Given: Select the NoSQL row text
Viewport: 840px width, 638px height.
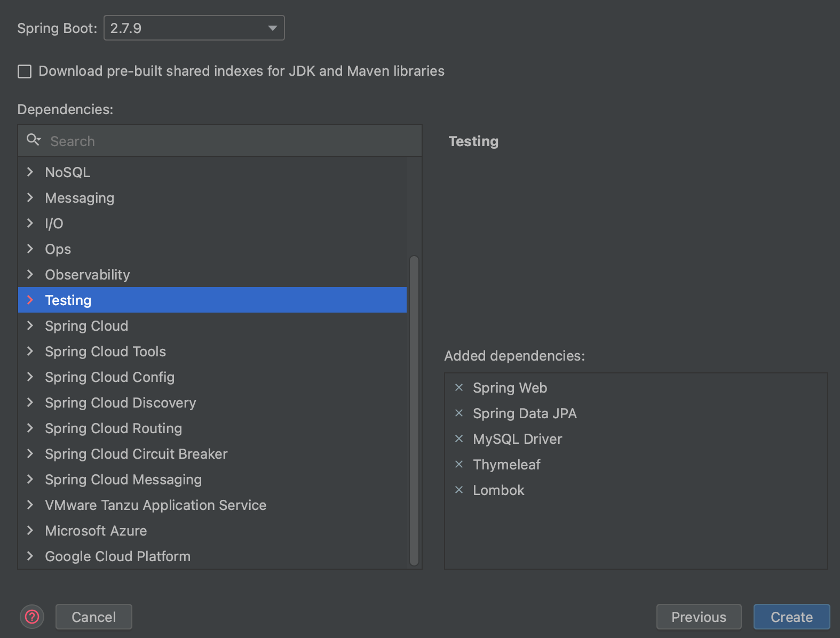Looking at the screenshot, I should [68, 172].
